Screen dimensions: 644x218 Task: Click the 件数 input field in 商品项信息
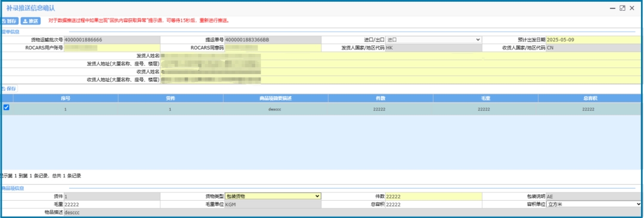(x=434, y=196)
